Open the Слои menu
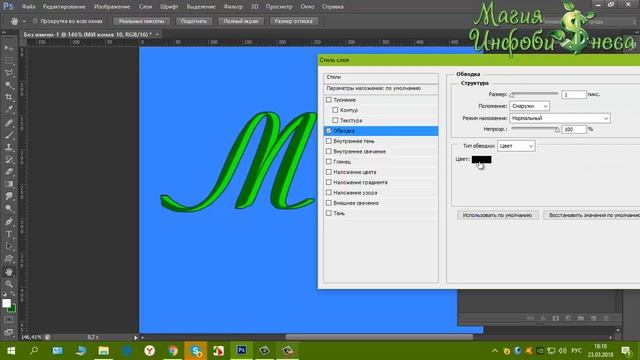This screenshot has height=360, width=640. click(145, 7)
